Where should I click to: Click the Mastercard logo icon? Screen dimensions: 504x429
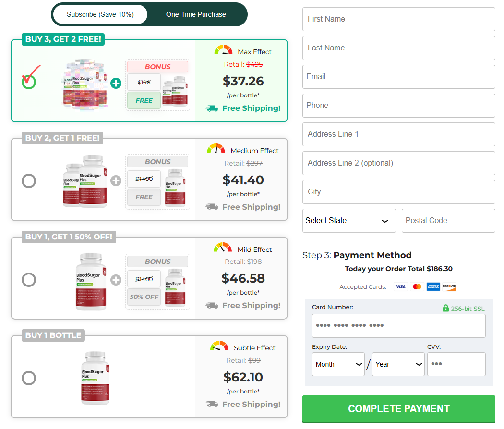tap(417, 287)
